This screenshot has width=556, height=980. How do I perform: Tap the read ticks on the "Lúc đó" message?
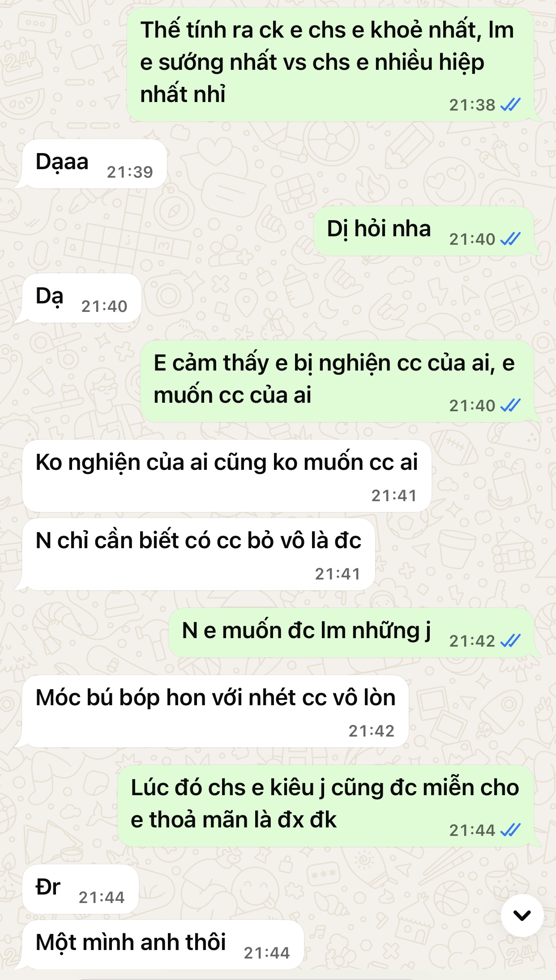(x=510, y=831)
